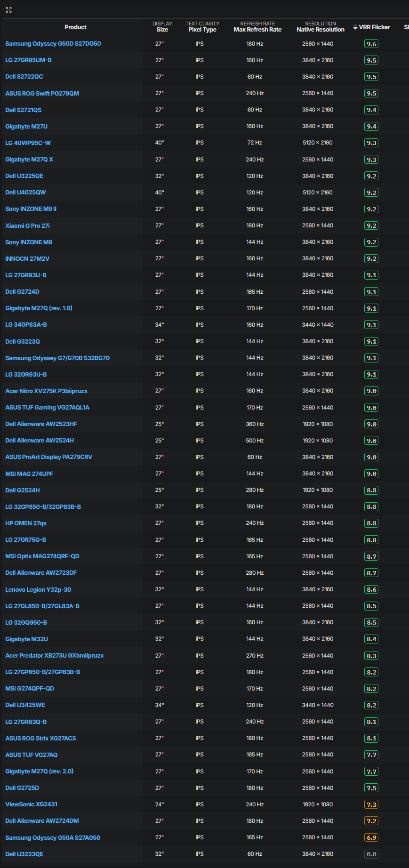Open Dell G2724D product link
This screenshot has width=409, height=868.
(x=23, y=292)
